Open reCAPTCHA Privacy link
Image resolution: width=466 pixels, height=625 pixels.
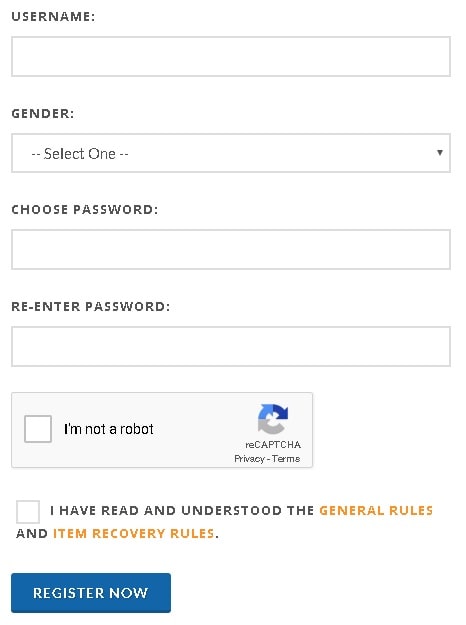(249, 459)
